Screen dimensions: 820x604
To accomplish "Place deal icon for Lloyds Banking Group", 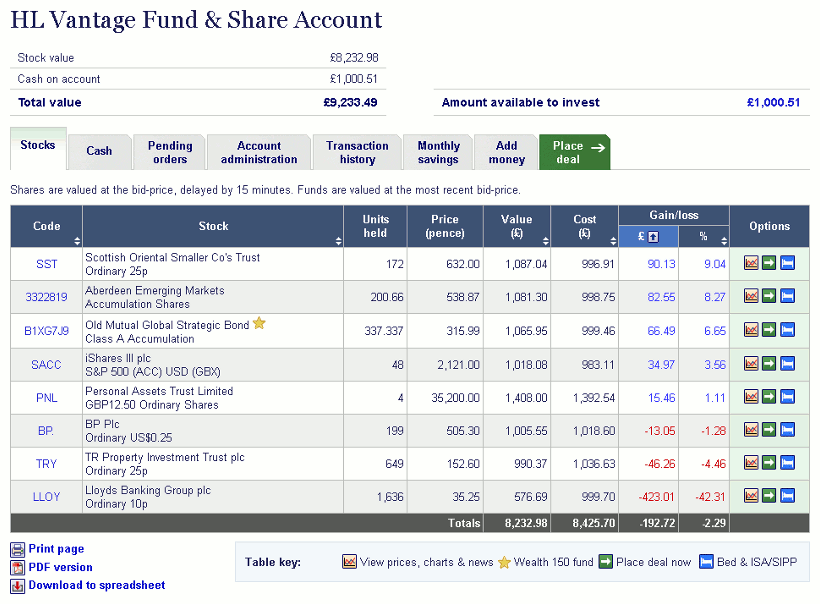I will tap(769, 495).
